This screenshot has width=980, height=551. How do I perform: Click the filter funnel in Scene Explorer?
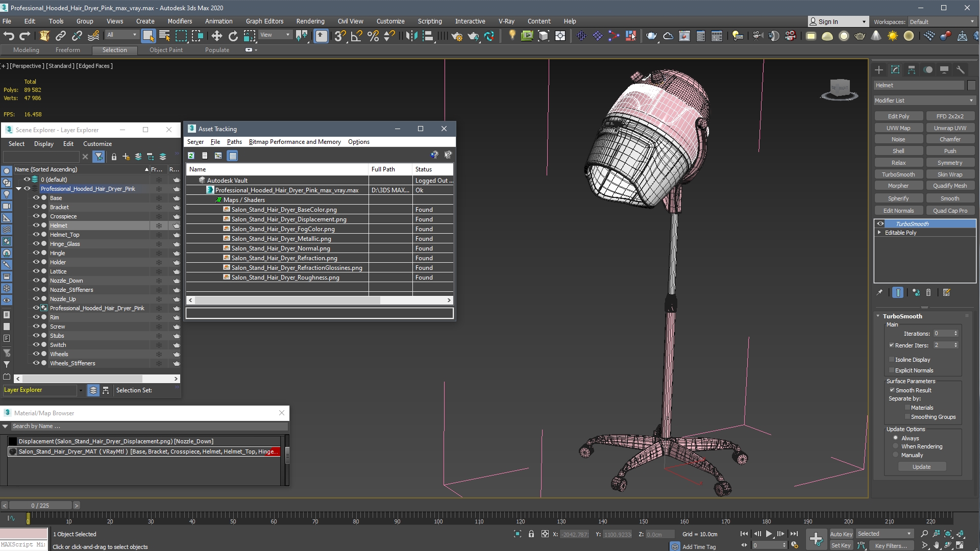99,157
